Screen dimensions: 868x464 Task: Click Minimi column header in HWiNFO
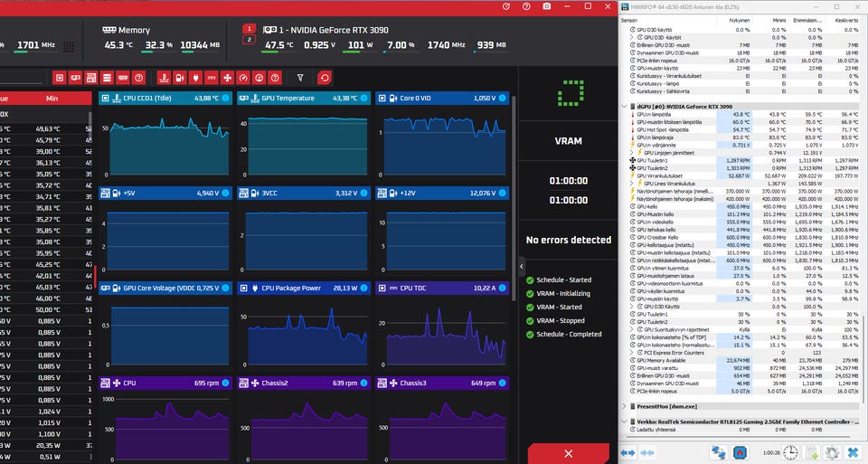pyautogui.click(x=778, y=21)
